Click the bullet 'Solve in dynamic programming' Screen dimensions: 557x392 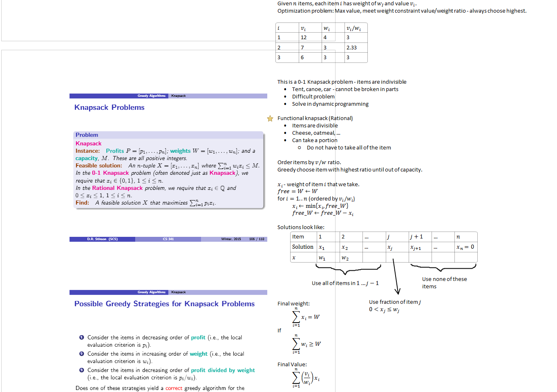[x=330, y=104]
